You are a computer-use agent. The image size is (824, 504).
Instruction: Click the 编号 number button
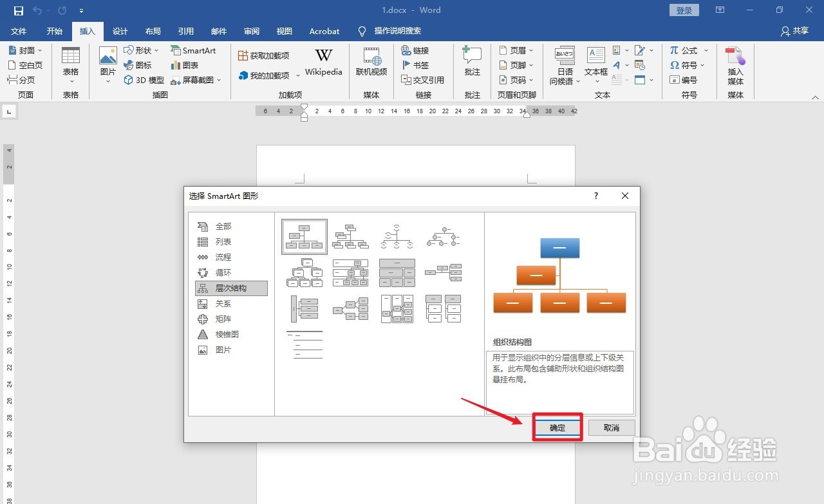pyautogui.click(x=684, y=80)
